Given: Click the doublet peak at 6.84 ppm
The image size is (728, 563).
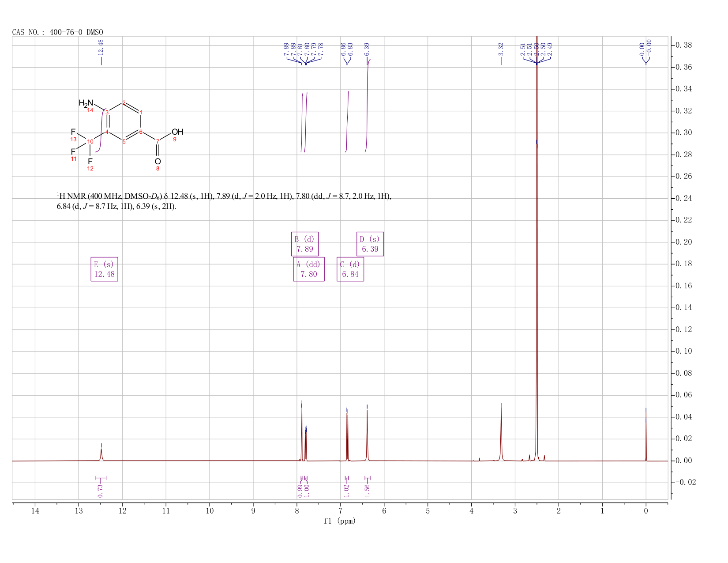Looking at the screenshot, I should coord(347,437).
